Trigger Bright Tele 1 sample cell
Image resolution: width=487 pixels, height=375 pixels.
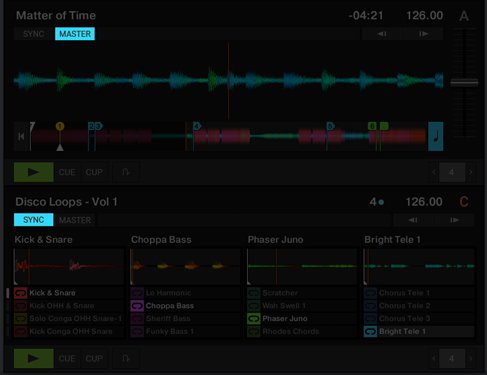coord(419,331)
